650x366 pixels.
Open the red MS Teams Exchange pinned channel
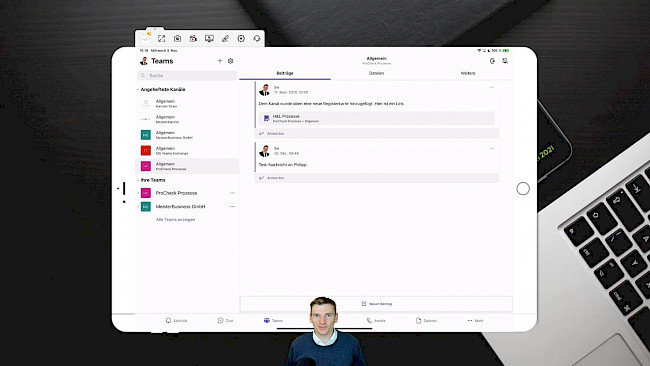tap(187, 150)
